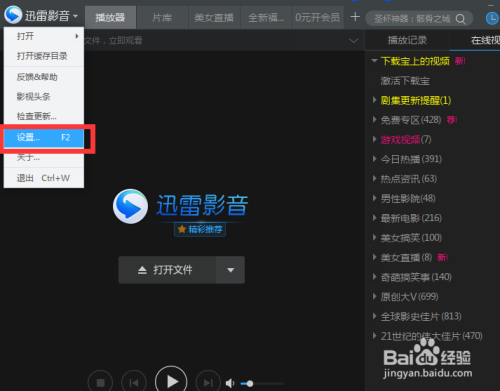Open 美女直播 top tab
500x391 pixels.
coord(214,17)
